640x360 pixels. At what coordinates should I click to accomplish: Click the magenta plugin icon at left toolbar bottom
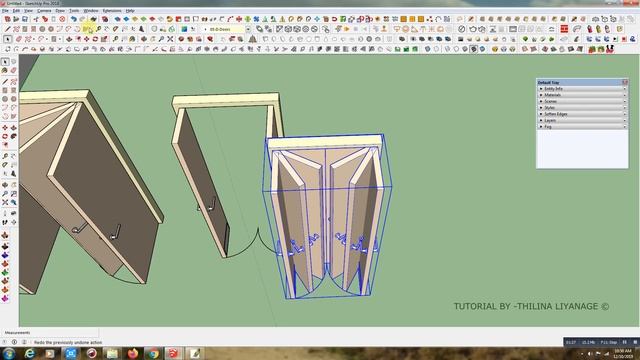pos(5,298)
